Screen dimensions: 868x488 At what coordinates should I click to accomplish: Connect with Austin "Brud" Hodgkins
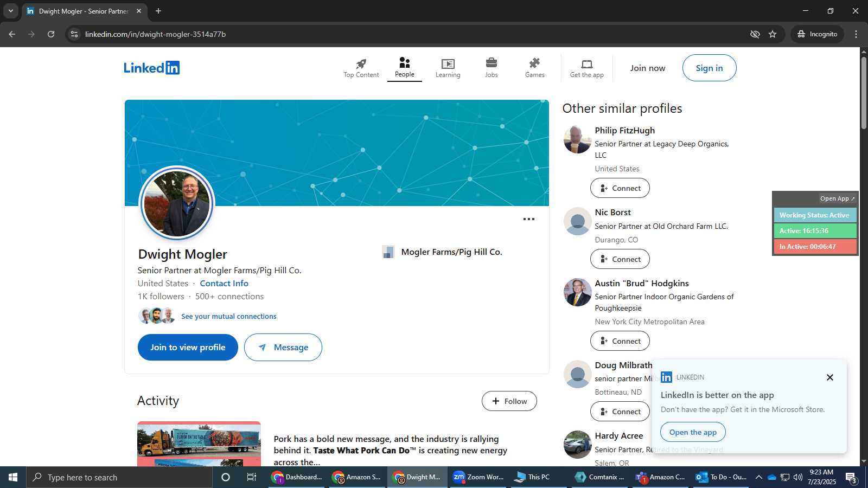[x=620, y=341]
